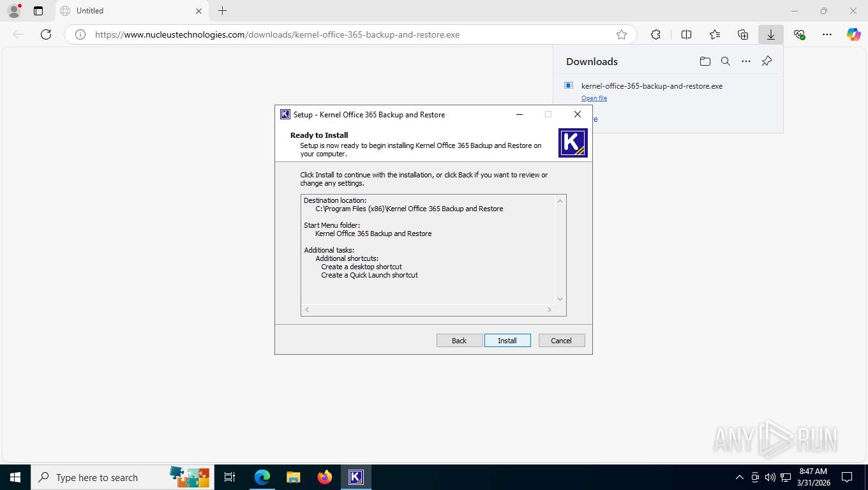The height and width of the screenshot is (490, 868).
Task: Switch to Kernel setup taskbar icon
Action: 356,477
